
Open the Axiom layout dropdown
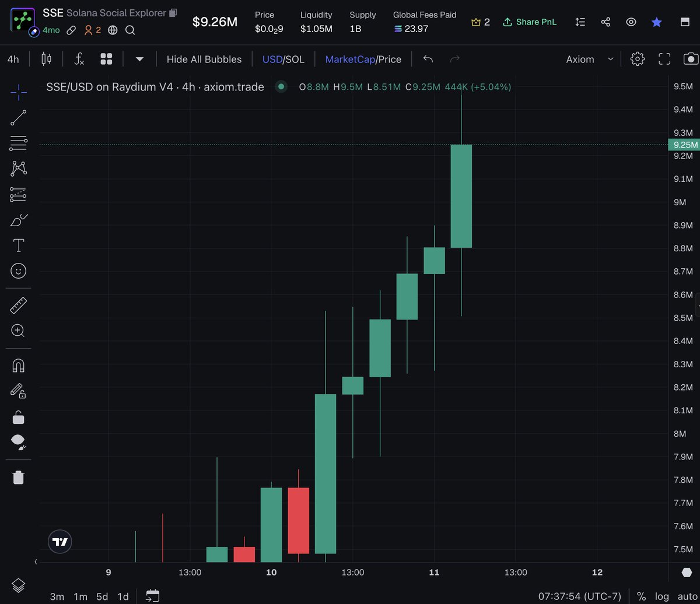(x=590, y=59)
